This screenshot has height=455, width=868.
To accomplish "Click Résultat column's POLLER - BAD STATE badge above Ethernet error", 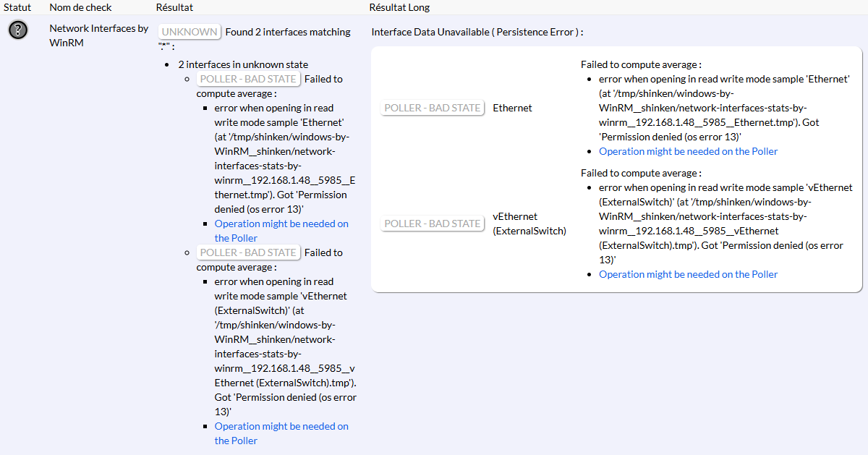I will click(248, 79).
